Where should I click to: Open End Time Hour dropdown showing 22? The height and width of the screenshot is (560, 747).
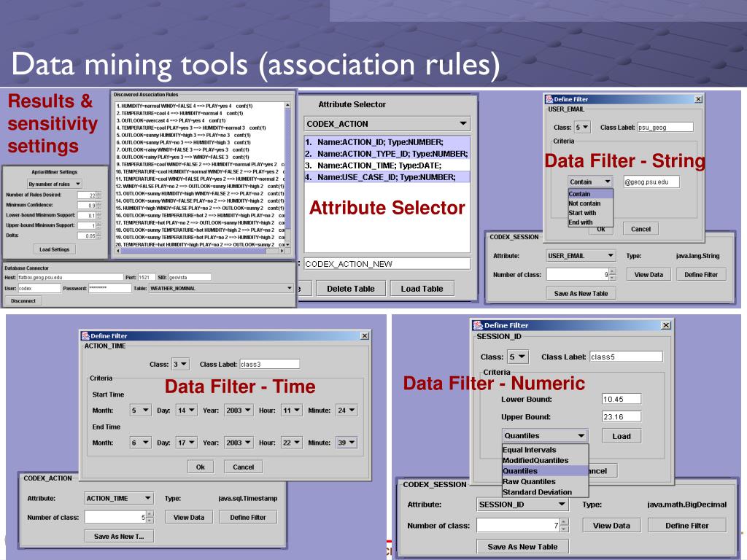point(292,443)
